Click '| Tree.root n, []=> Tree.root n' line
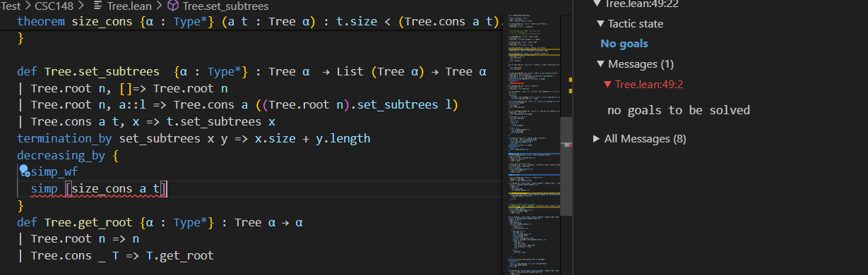 [x=122, y=89]
